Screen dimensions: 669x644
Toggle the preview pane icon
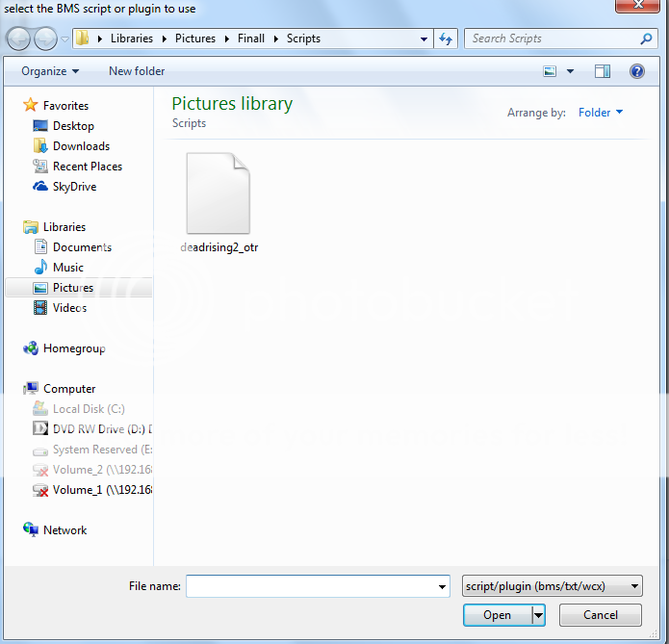pyautogui.click(x=603, y=71)
